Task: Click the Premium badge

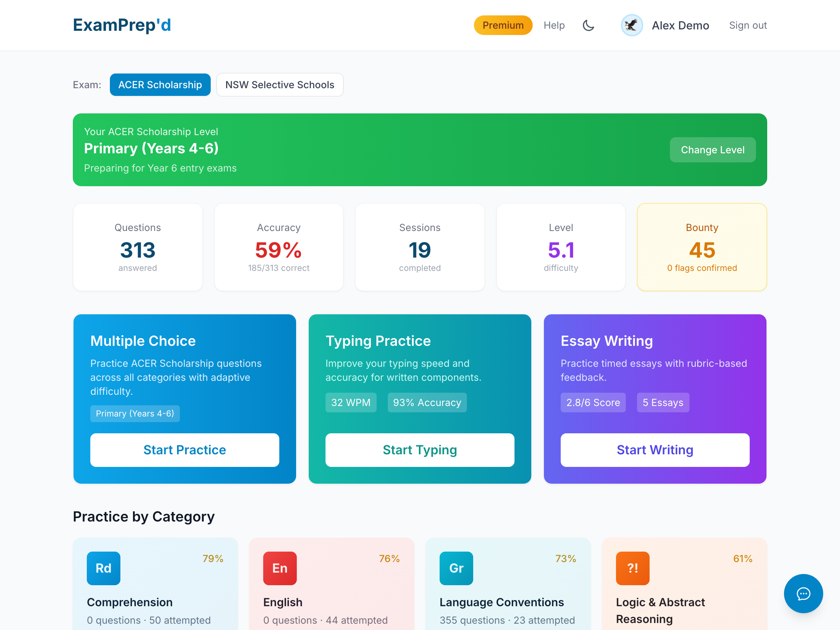Action: pos(503,26)
